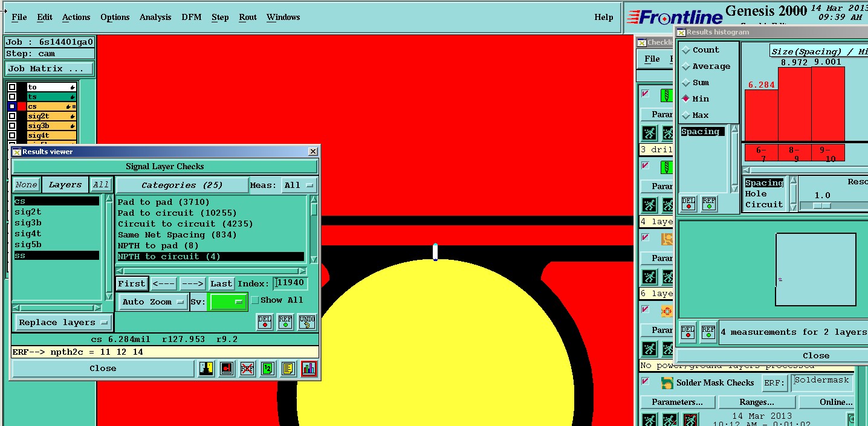Image resolution: width=868 pixels, height=426 pixels.
Task: Select Count radio option in histogram
Action: point(686,50)
